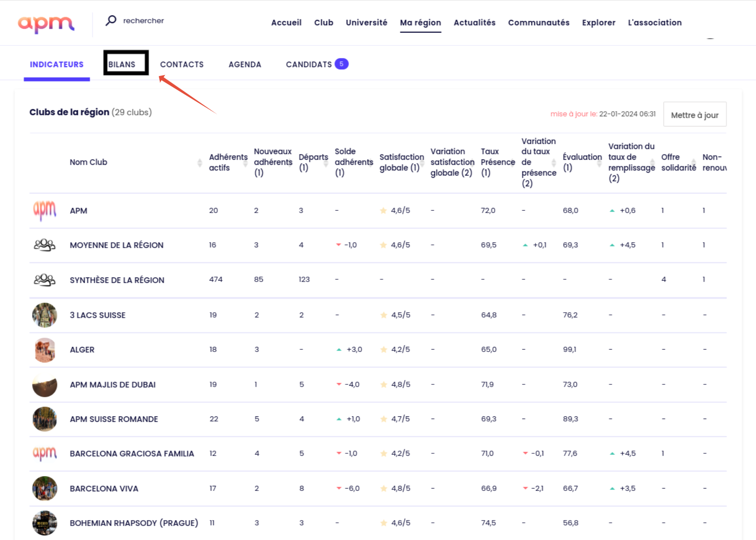Focus the rechercher search field
Screen dimensions: 756x540
[144, 20]
